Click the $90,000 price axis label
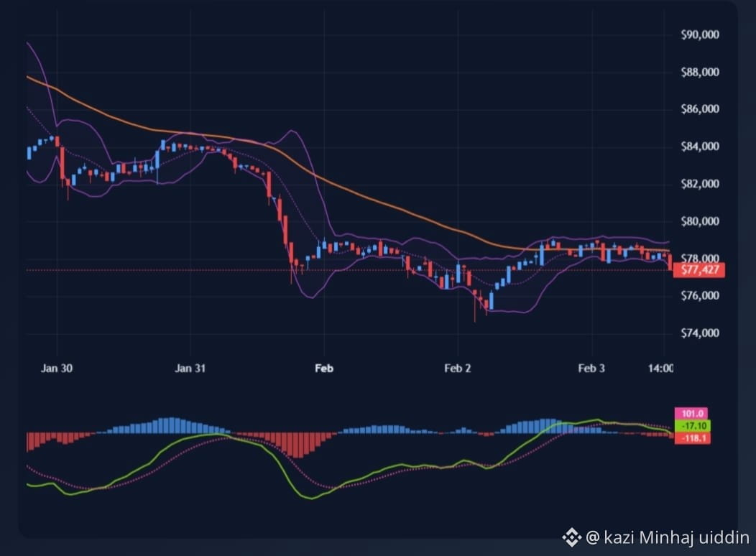This screenshot has height=556, width=756. pyautogui.click(x=700, y=34)
